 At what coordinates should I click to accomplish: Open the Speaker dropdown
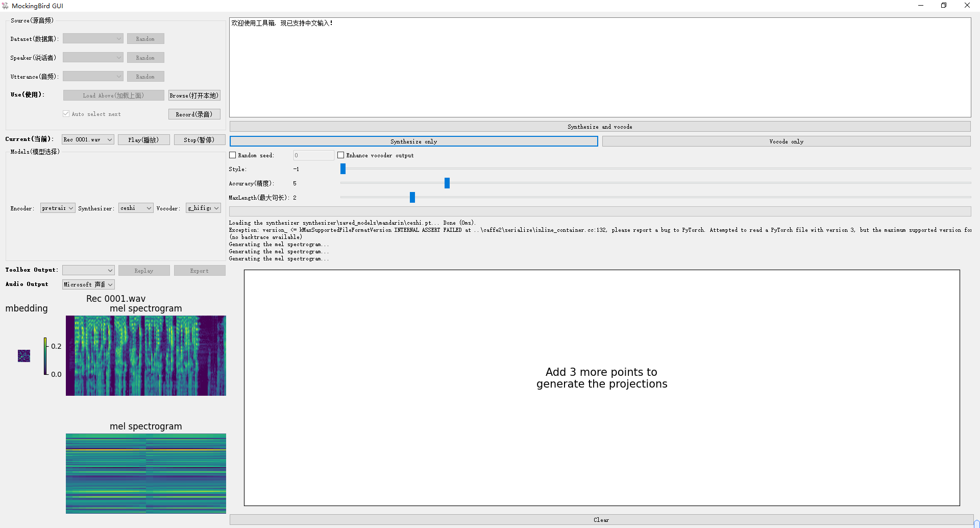93,58
